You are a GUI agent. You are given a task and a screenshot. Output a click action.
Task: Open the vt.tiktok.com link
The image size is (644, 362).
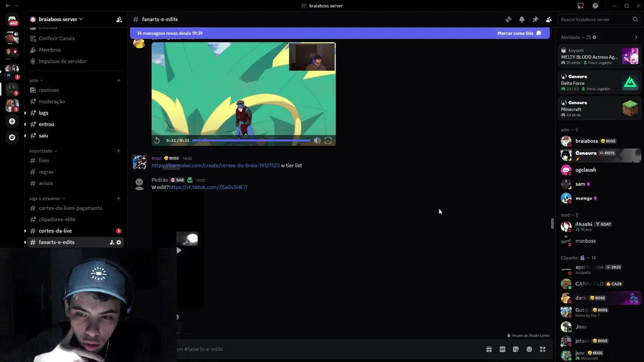click(x=208, y=187)
